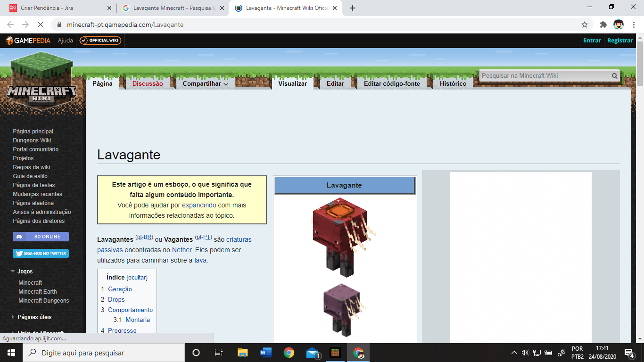The width and height of the screenshot is (644, 362).
Task: Click the browser address bar
Action: [316, 25]
